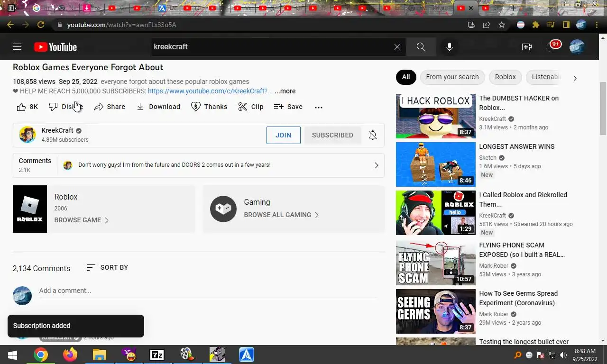Open the comments SORT BY dropdown
This screenshot has height=364, width=607.
pyautogui.click(x=107, y=267)
